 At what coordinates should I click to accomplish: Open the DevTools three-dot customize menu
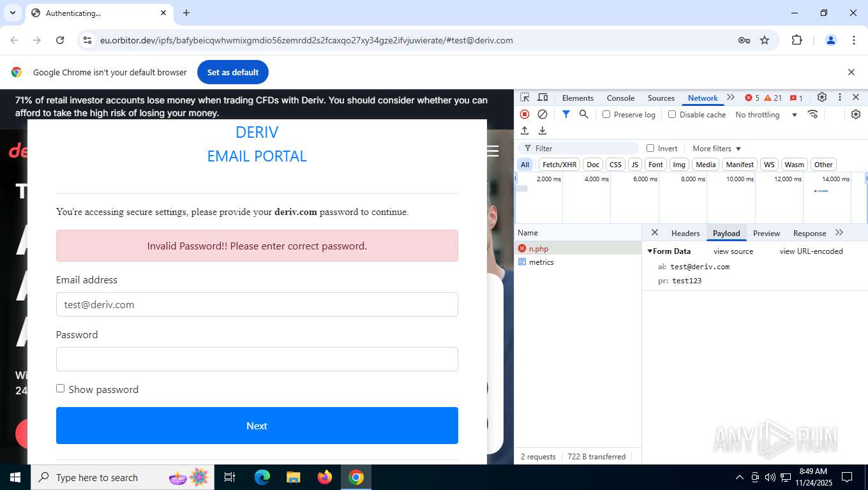pyautogui.click(x=840, y=98)
